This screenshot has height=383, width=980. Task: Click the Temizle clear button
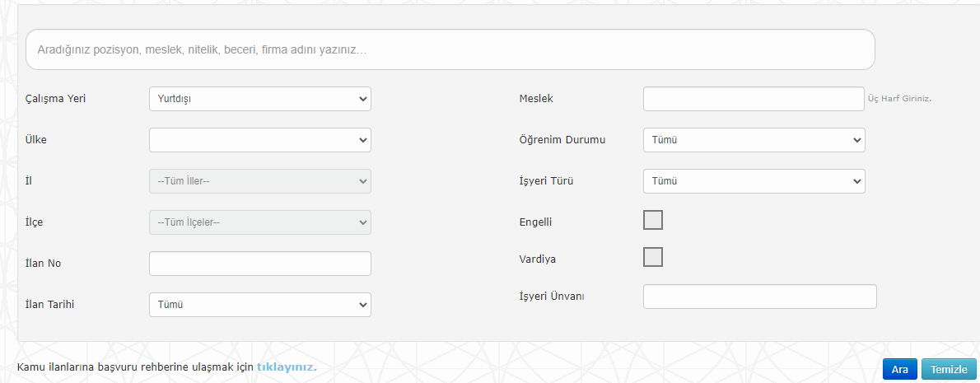click(949, 369)
